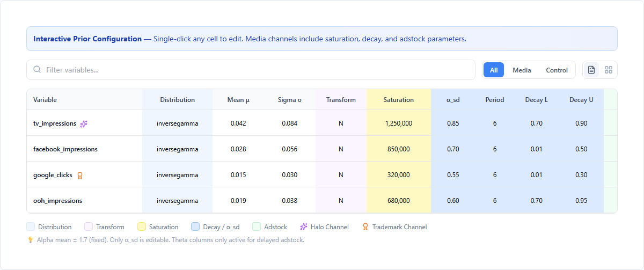Screen dimensions: 644x270
Task: Edit facebook_impressions α_sd value 0.70
Action: pos(453,149)
